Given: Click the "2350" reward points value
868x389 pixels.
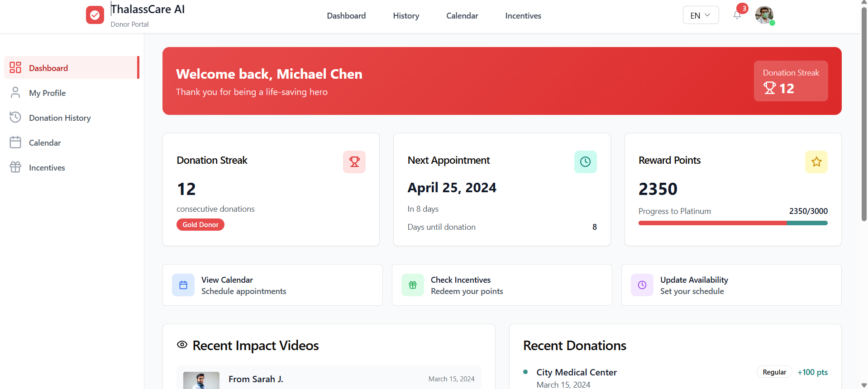Looking at the screenshot, I should click(658, 189).
